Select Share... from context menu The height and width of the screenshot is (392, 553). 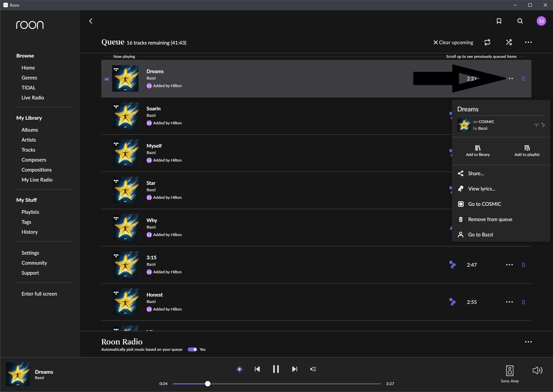[x=501, y=174]
